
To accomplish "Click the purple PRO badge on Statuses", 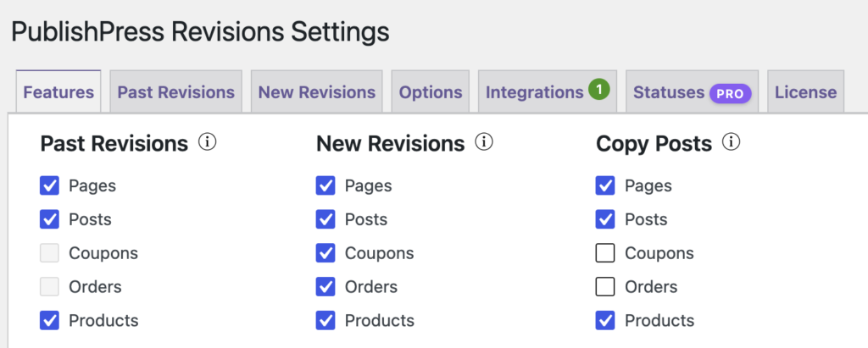I will [x=730, y=94].
